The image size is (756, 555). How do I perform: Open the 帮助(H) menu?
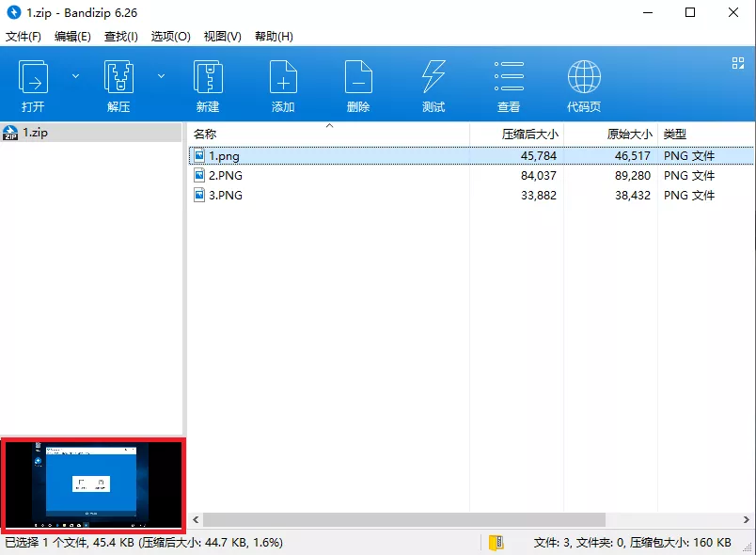(x=274, y=37)
